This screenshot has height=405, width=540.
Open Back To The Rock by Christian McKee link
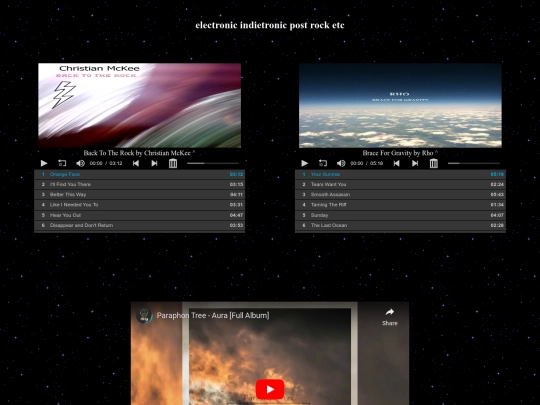(x=139, y=153)
